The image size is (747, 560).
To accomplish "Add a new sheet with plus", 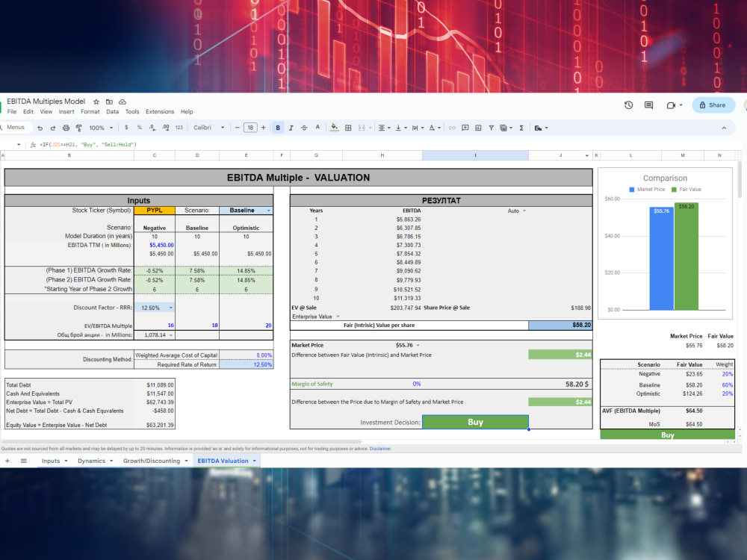I will (x=7, y=461).
